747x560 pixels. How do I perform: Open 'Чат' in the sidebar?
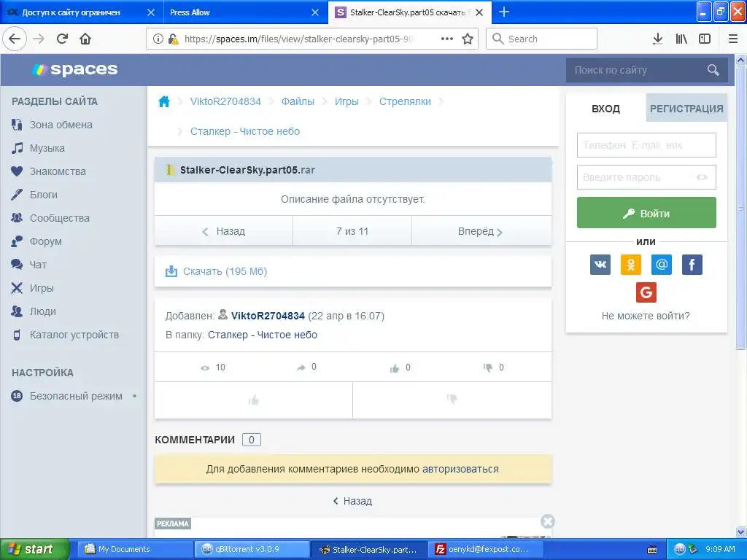[38, 265]
